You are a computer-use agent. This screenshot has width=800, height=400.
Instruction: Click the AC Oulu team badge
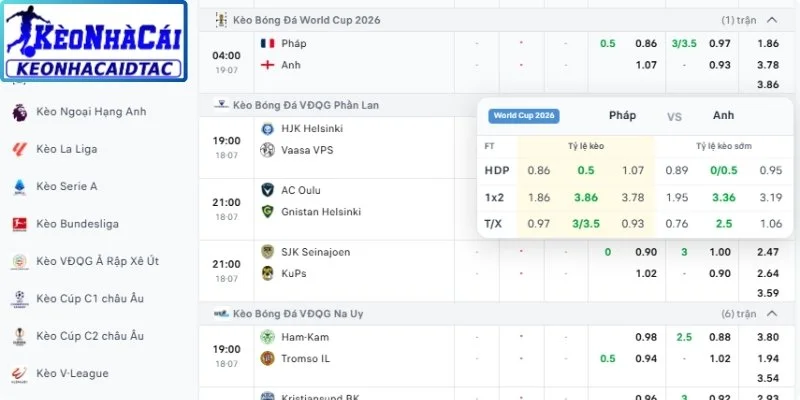point(267,190)
